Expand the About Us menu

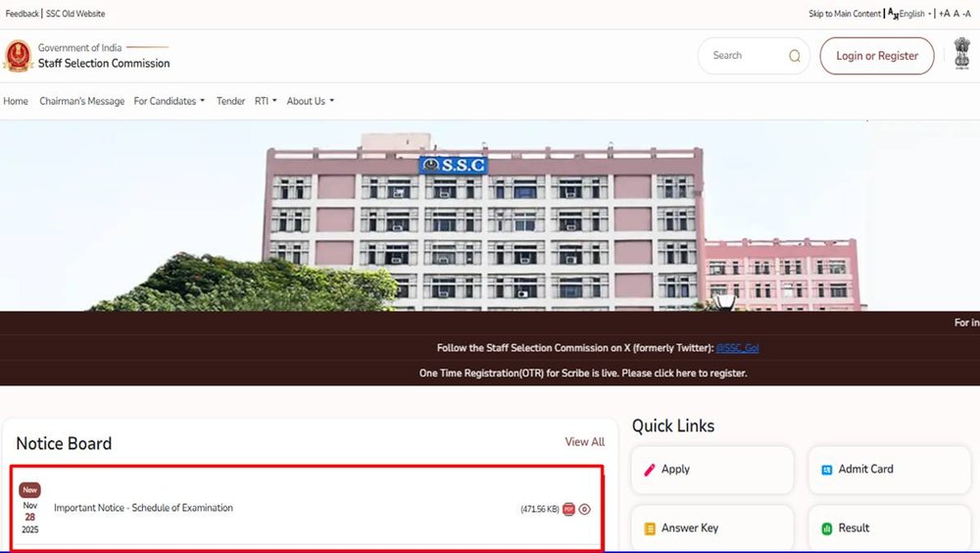[310, 101]
